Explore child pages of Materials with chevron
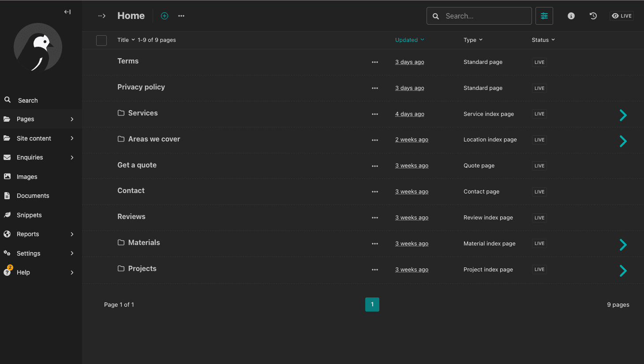The height and width of the screenshot is (364, 644). [623, 245]
